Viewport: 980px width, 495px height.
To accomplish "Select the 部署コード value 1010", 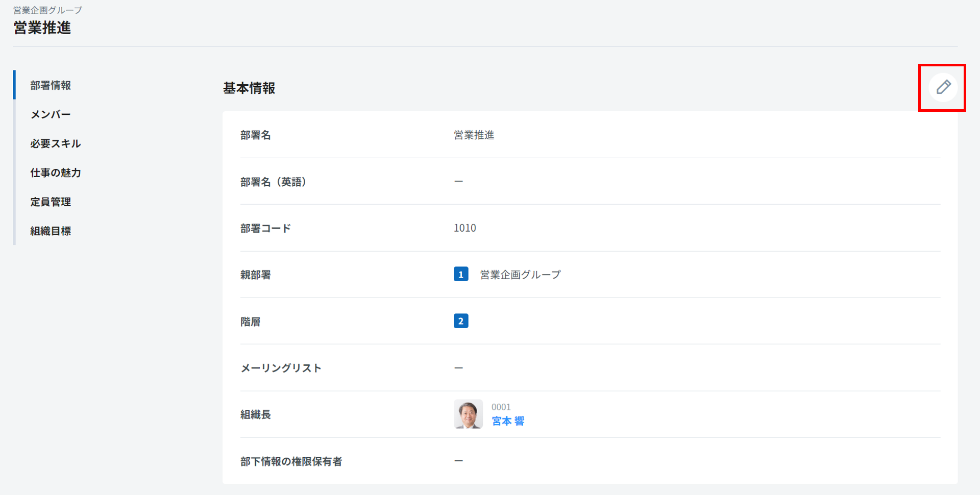I will tap(464, 228).
